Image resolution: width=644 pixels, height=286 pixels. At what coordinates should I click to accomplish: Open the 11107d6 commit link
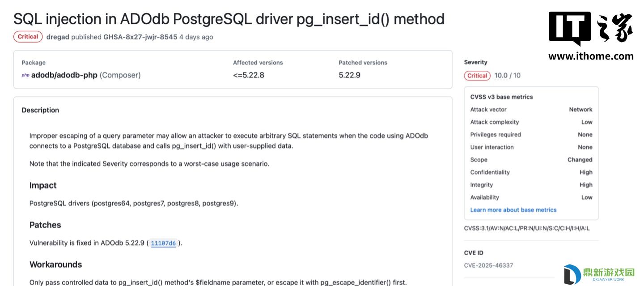point(163,243)
